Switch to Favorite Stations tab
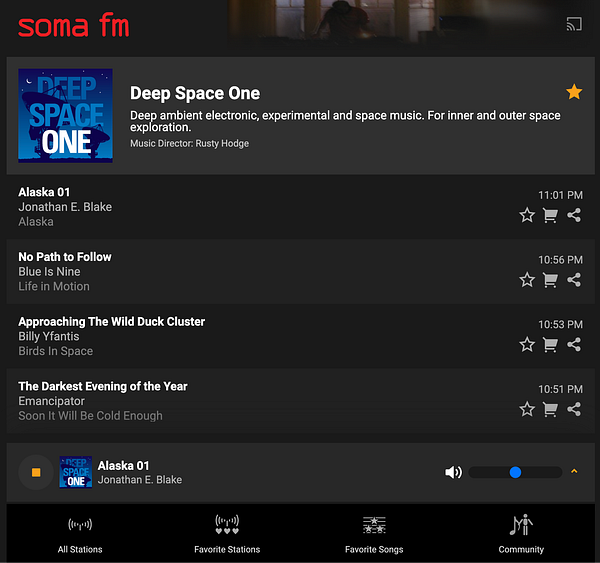This screenshot has height=563, width=600. click(227, 534)
